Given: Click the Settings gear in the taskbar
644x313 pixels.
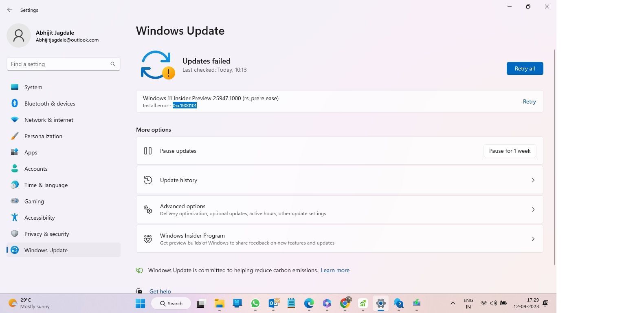Looking at the screenshot, I should coord(381,303).
